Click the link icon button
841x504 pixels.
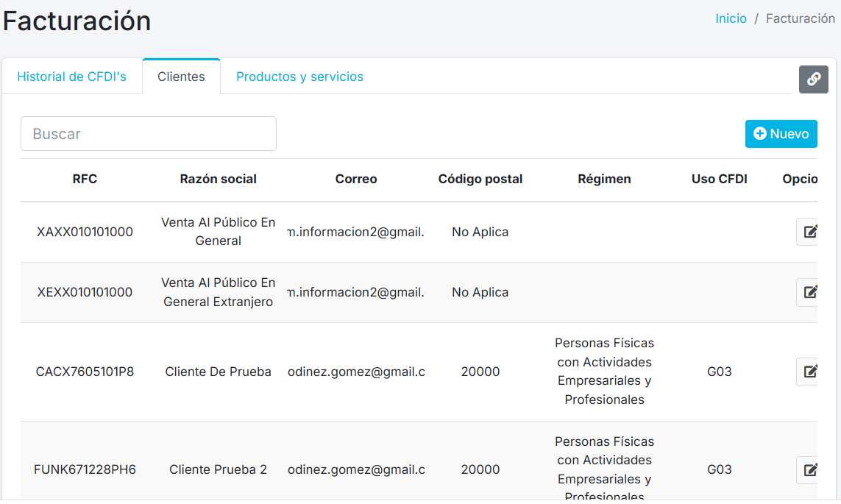[x=813, y=79]
